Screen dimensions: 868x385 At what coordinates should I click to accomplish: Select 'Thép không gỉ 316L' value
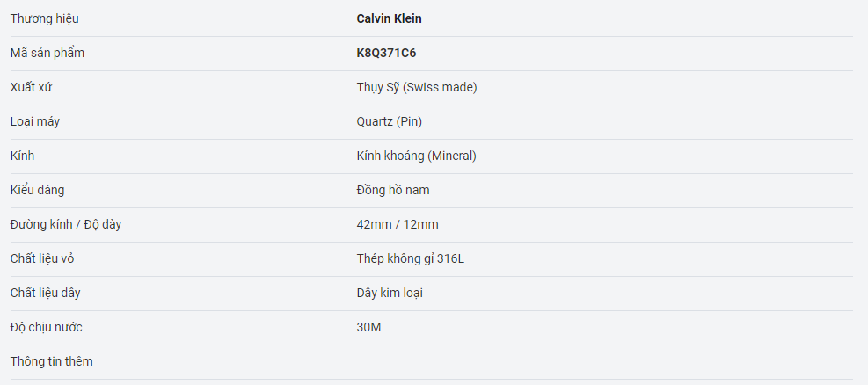coord(411,258)
